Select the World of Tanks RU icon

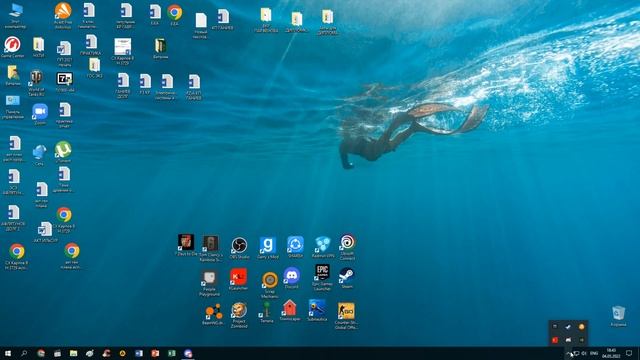tap(36, 83)
